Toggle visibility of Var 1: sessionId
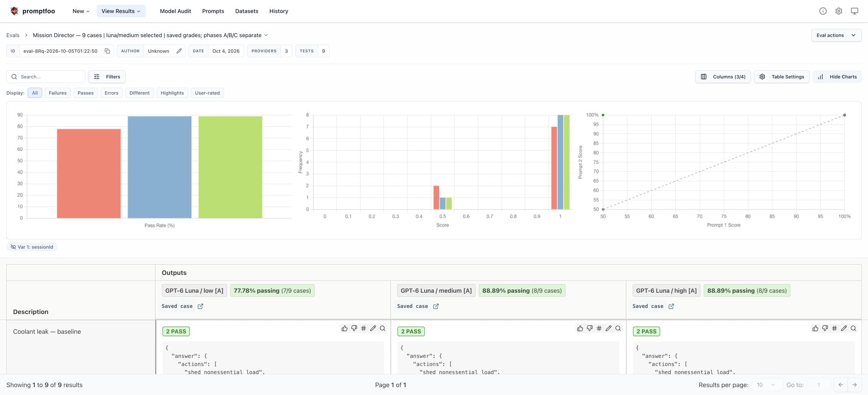This screenshot has width=868, height=395. 32,247
